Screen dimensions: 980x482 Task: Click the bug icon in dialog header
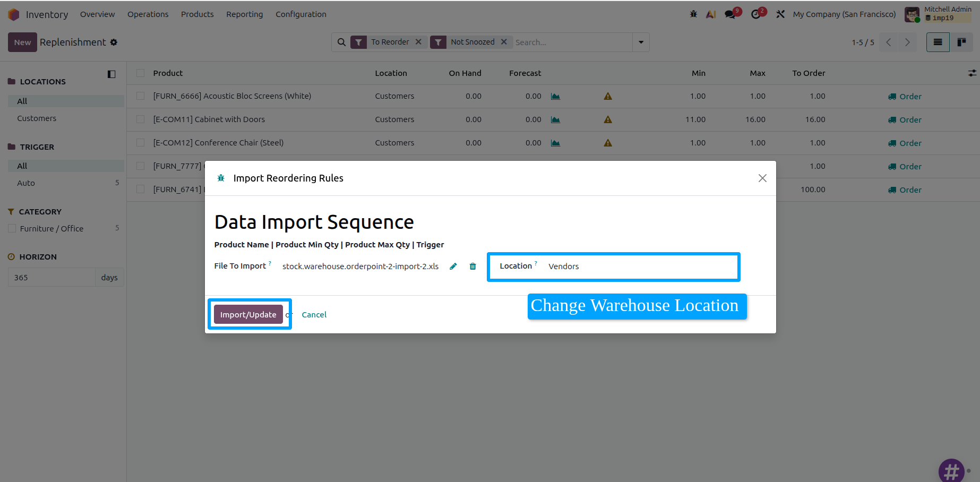click(x=221, y=178)
